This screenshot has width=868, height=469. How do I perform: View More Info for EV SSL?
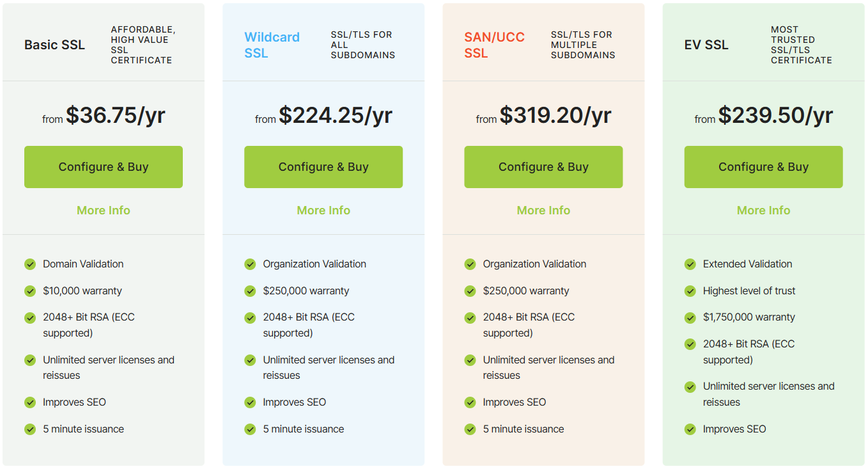[x=763, y=211]
